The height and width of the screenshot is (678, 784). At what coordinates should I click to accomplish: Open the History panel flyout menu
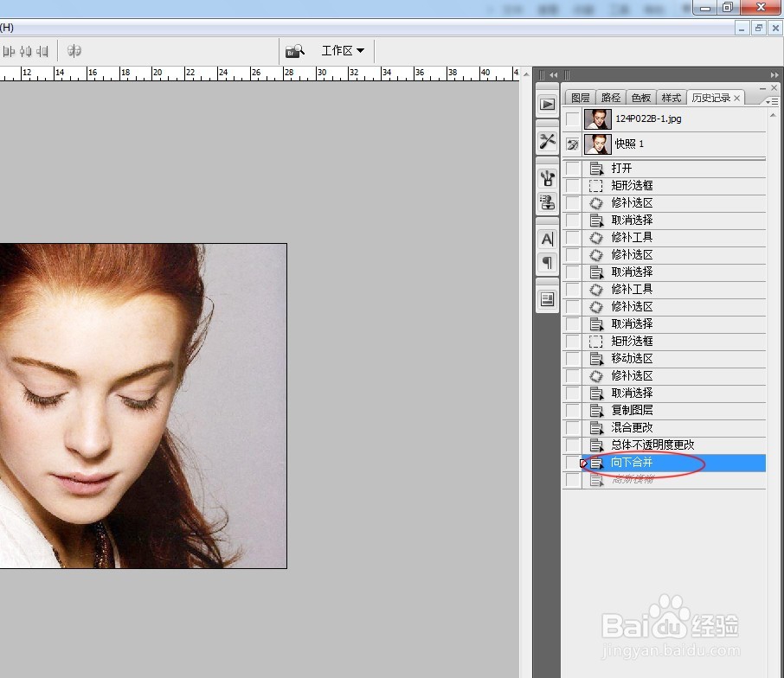772,101
